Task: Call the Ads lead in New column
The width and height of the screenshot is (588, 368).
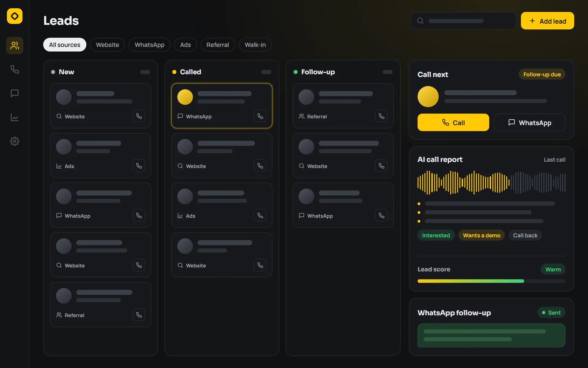Action: 139,166
